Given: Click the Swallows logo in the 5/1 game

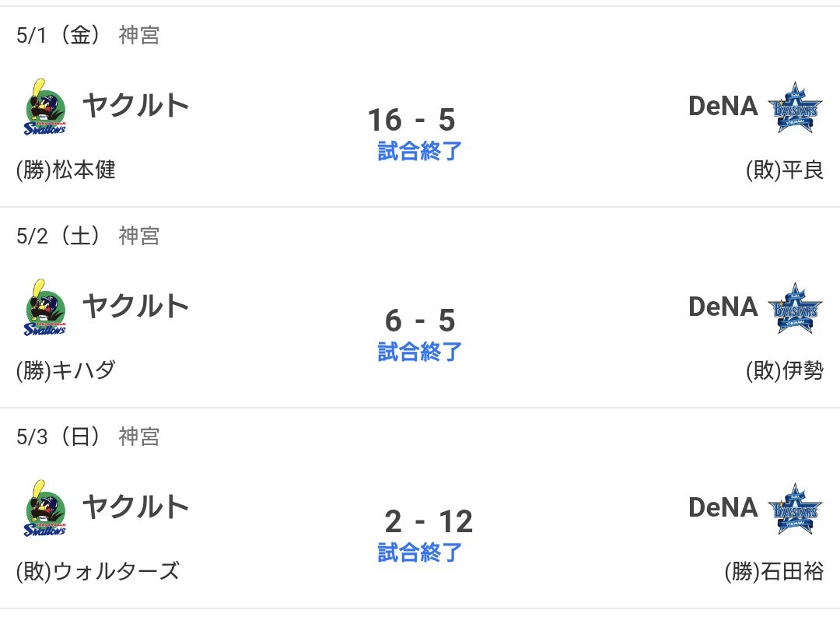Looking at the screenshot, I should click(45, 107).
